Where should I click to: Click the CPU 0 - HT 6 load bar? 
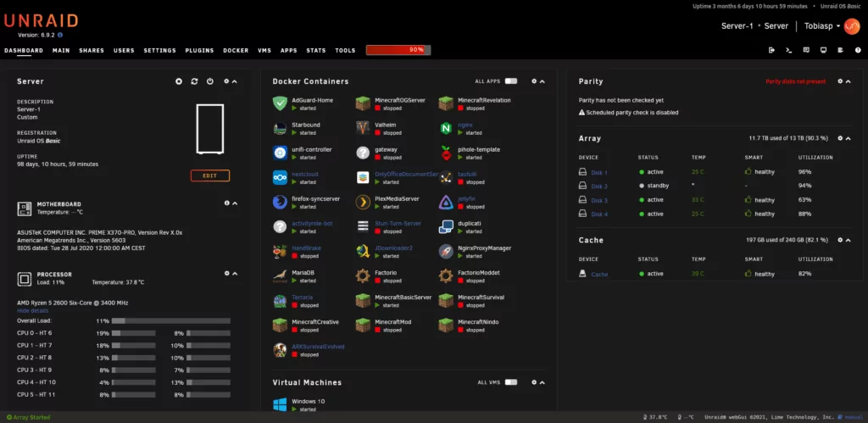tap(131, 333)
